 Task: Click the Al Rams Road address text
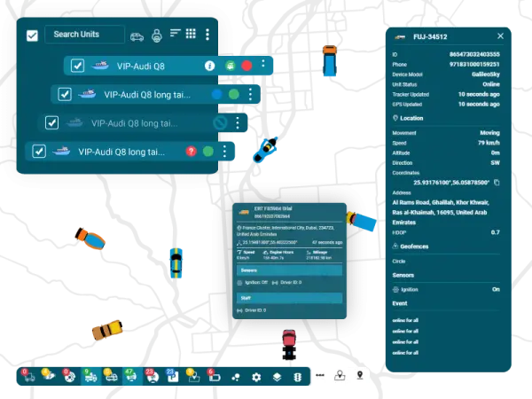441,213
